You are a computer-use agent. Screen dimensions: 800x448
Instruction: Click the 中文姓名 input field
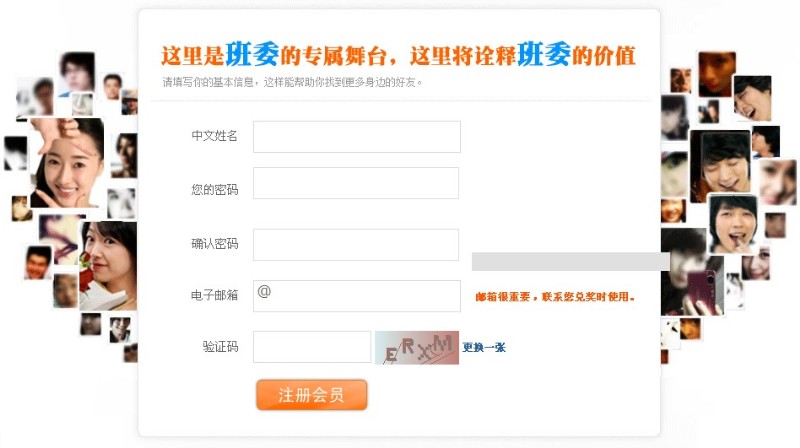click(357, 137)
